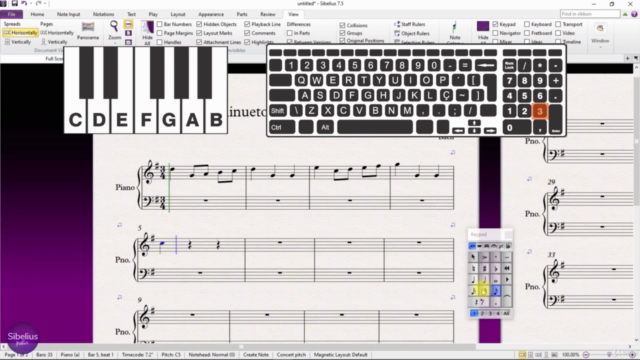Viewport: 640px width, 360px height.
Task: Switch to Panorama view
Action: [88, 31]
